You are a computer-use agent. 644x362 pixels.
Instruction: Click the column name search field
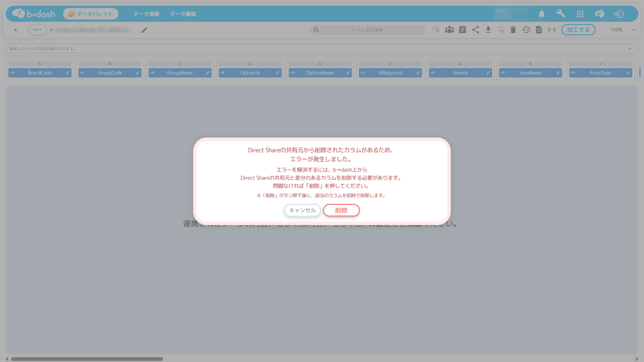pyautogui.click(x=367, y=30)
